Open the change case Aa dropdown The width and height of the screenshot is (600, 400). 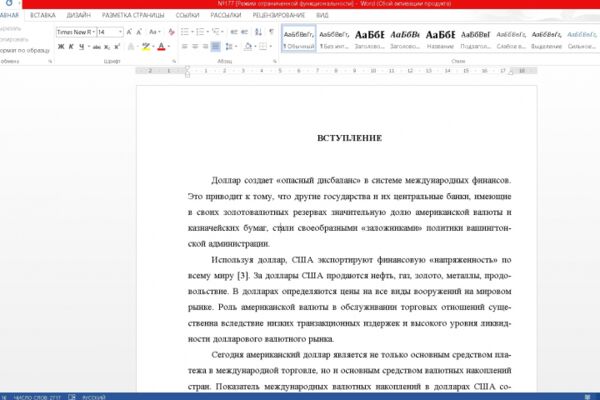point(154,32)
